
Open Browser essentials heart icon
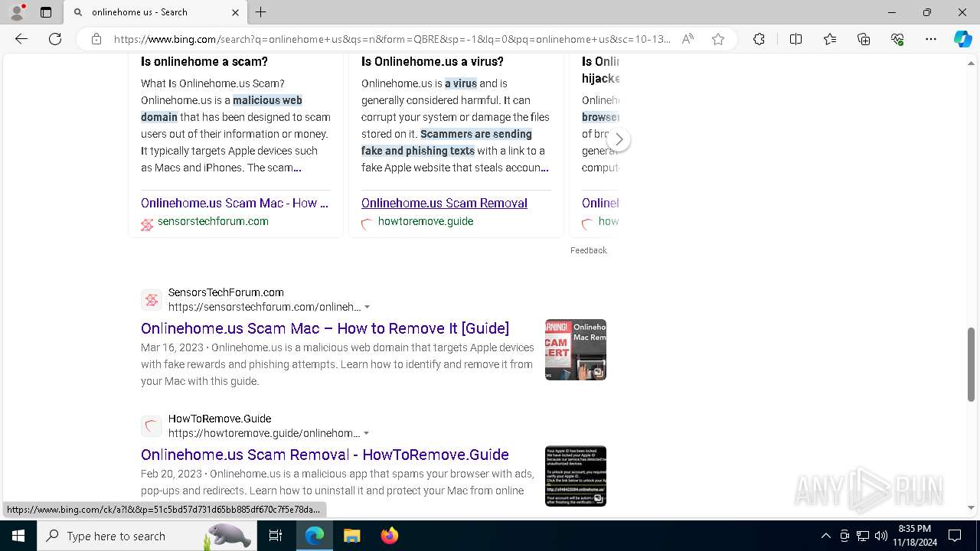click(897, 39)
